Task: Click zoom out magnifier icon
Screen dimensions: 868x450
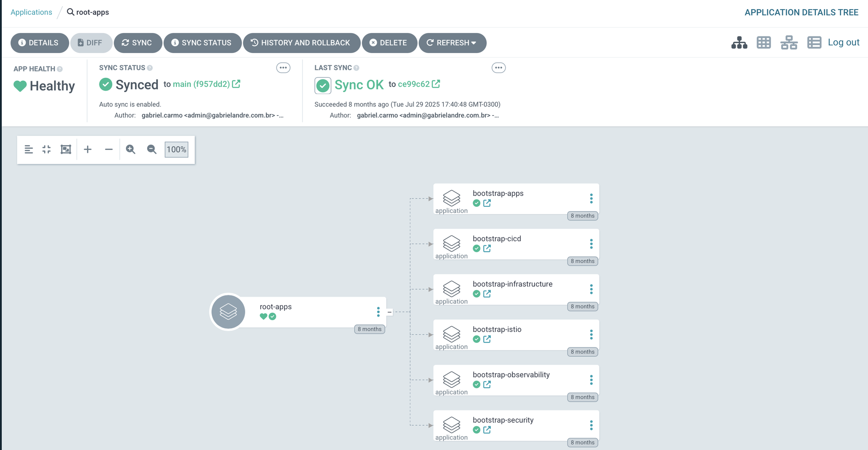Action: pos(151,149)
